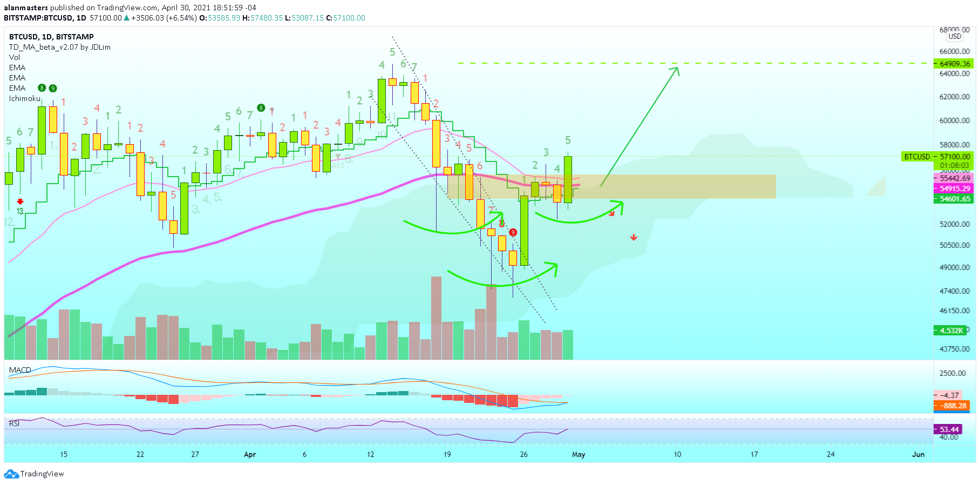Click the 19 date label on time axis
Screen dimensions: 980x485
point(447,454)
